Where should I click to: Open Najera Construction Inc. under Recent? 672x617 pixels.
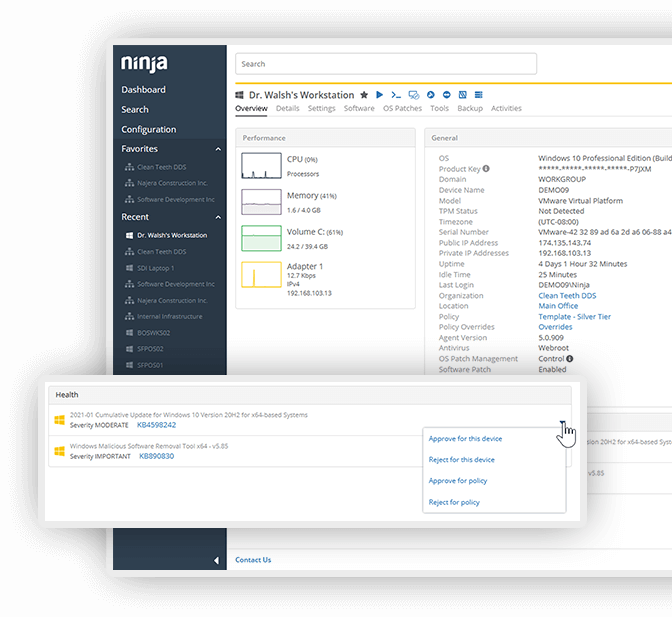[x=172, y=301]
